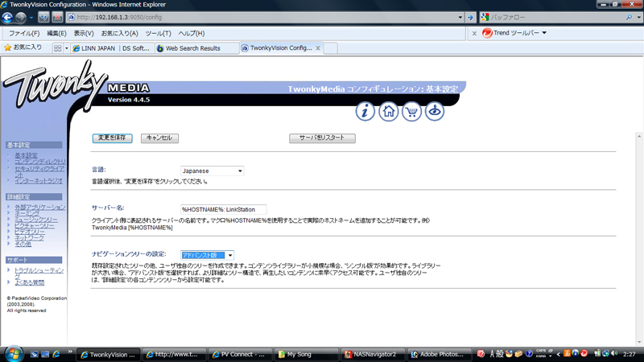Screen dimensions: 644x362
Task: Open the ツール(T) menu
Action: 158,33
